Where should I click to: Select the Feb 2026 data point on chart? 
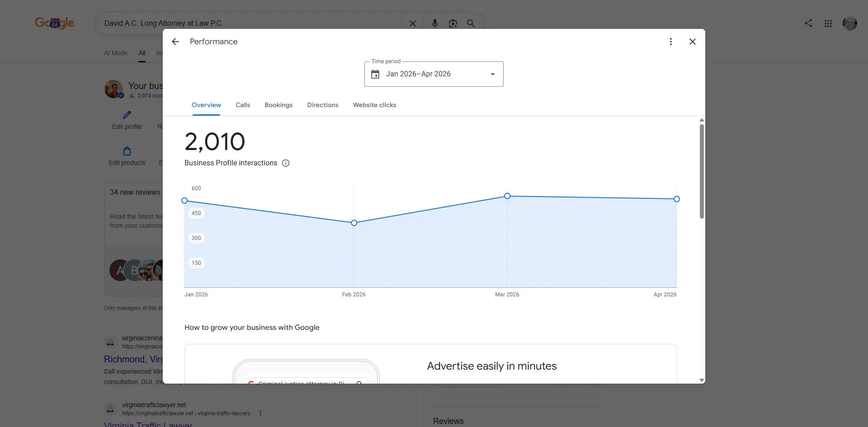(354, 223)
